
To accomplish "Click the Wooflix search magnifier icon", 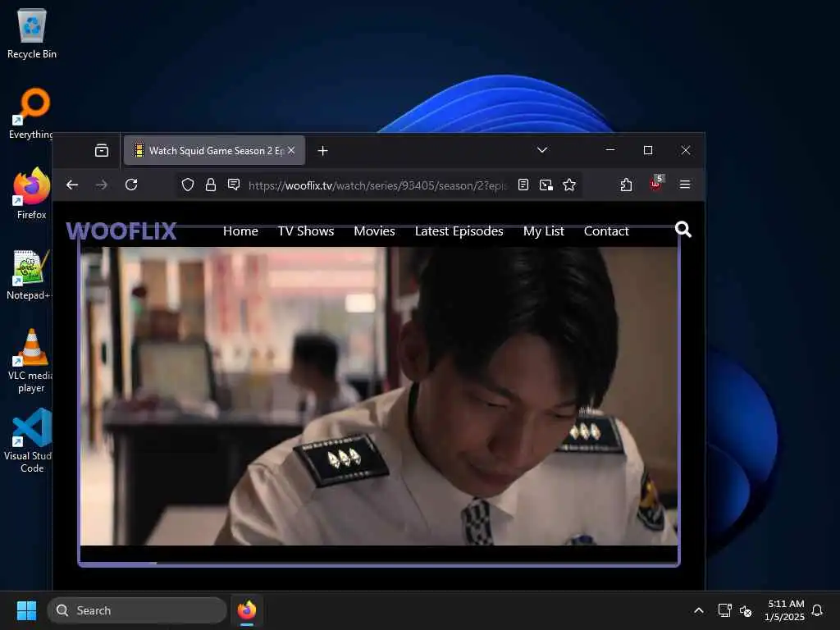I will click(683, 230).
